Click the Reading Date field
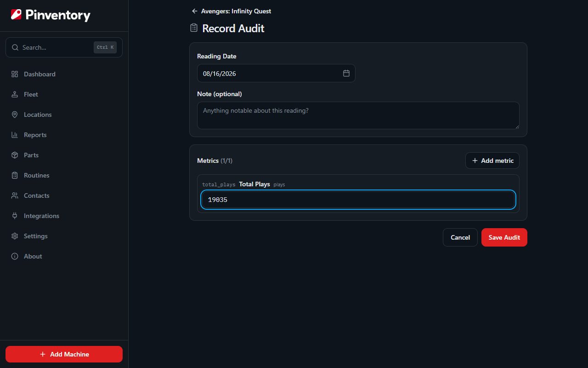 tap(276, 73)
